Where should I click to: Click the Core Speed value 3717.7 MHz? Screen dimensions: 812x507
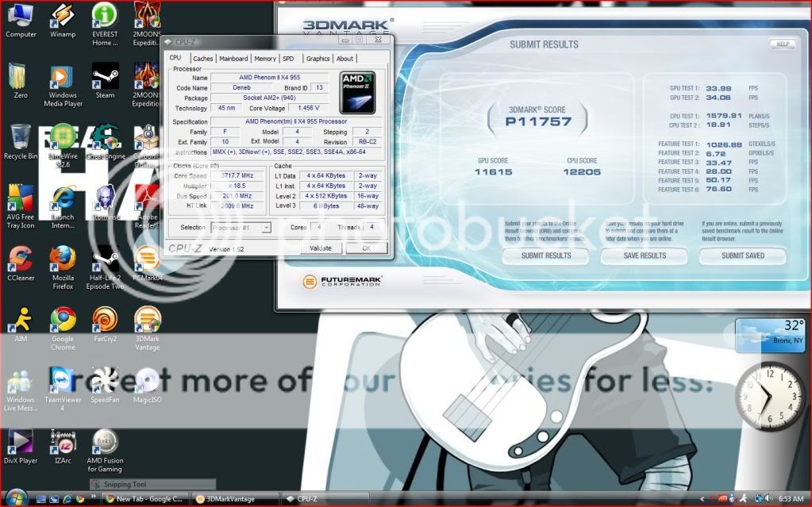[x=237, y=175]
